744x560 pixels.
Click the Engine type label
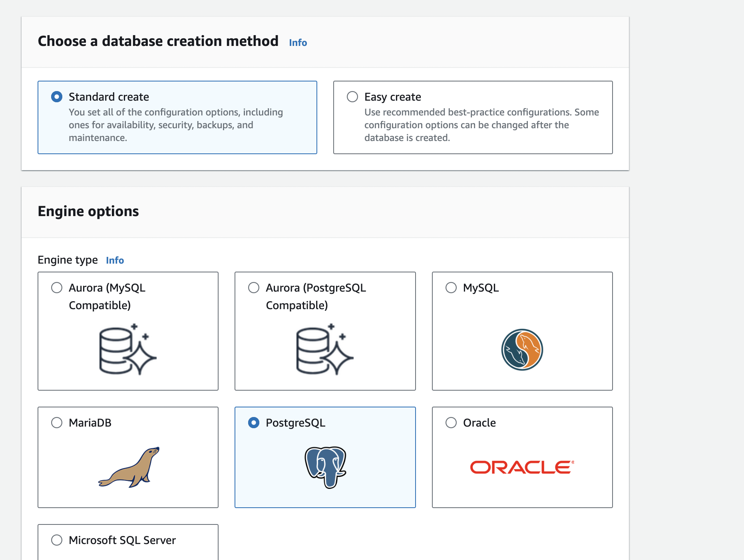(x=68, y=260)
